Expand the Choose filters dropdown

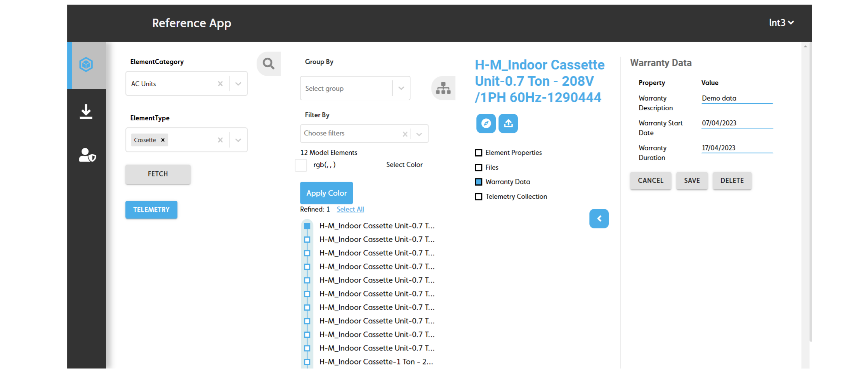point(419,134)
